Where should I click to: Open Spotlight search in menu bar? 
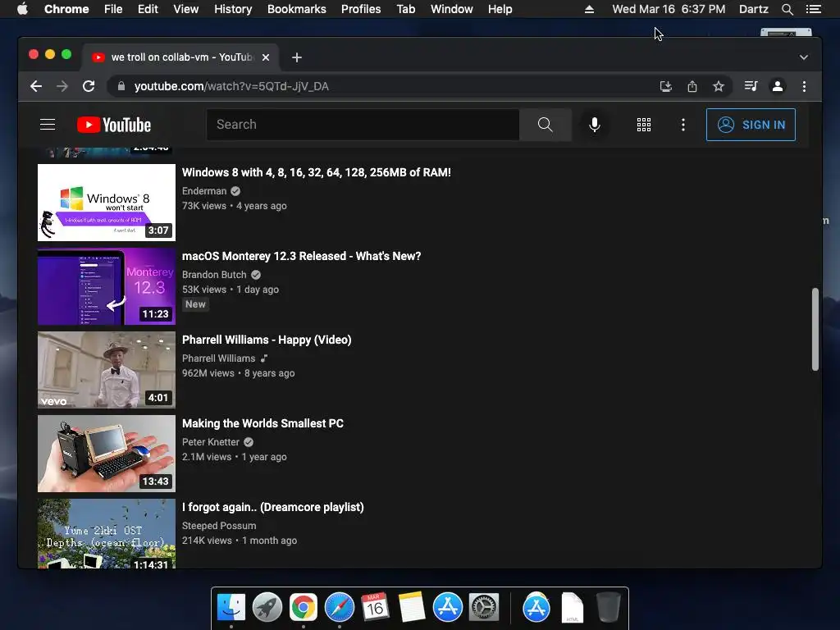tap(787, 9)
